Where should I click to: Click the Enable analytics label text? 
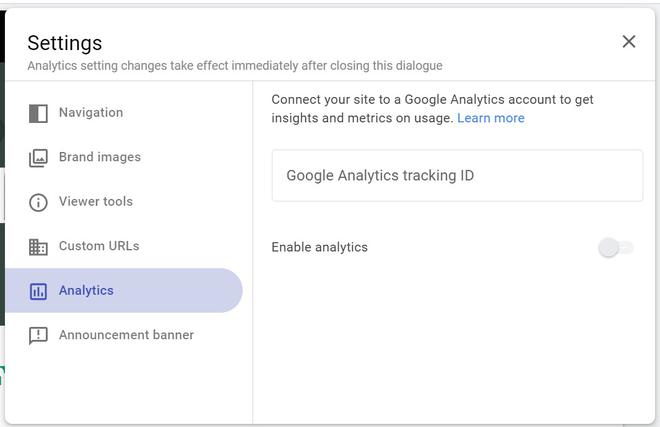pyautogui.click(x=320, y=247)
